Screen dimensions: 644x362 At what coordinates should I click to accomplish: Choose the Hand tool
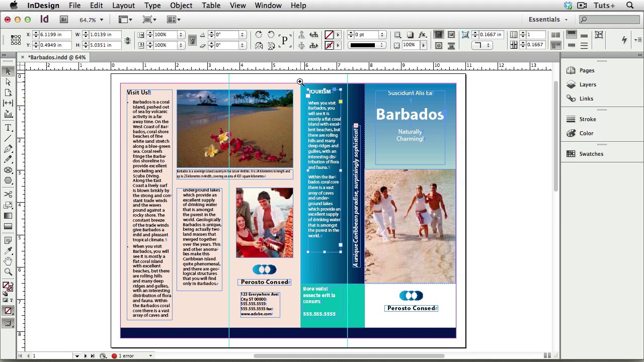[8, 261]
